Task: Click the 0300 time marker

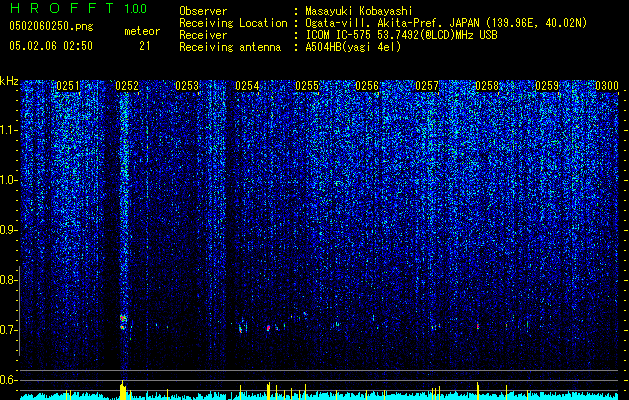Action: tap(607, 86)
